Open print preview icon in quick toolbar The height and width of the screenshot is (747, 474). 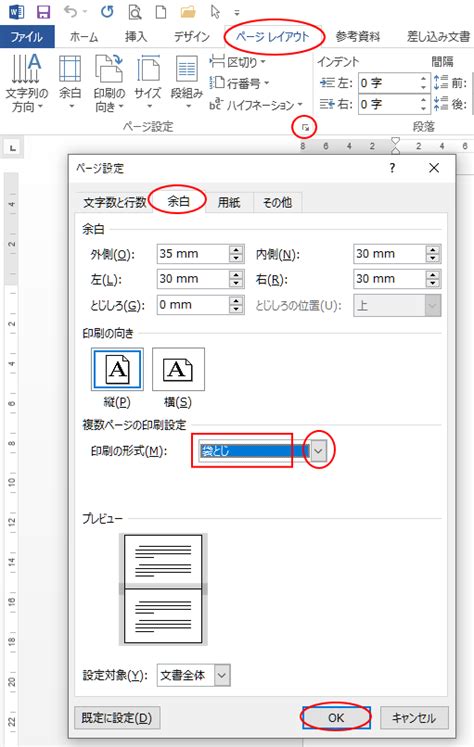(x=135, y=12)
